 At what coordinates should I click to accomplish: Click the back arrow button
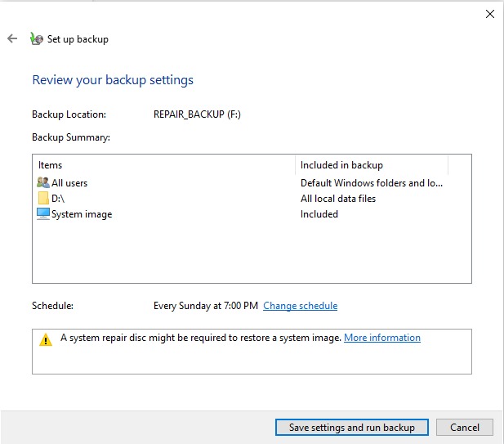[x=12, y=38]
